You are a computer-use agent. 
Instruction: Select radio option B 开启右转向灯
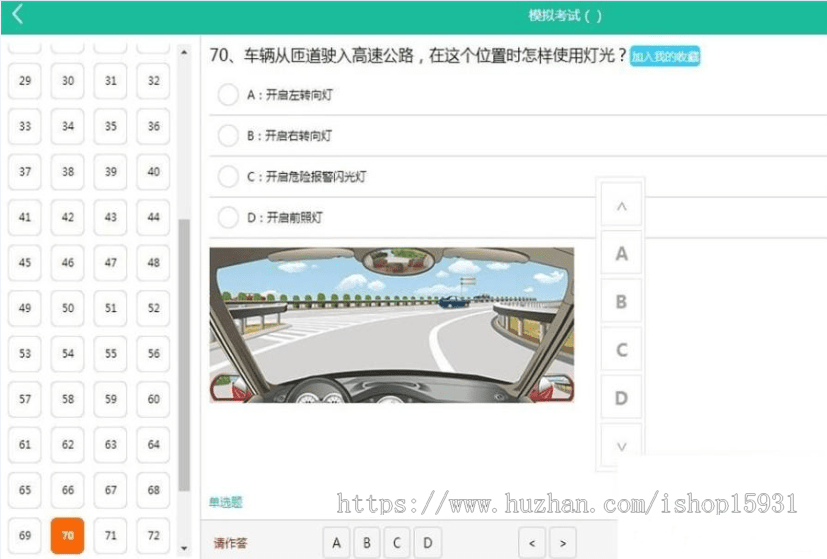point(228,136)
